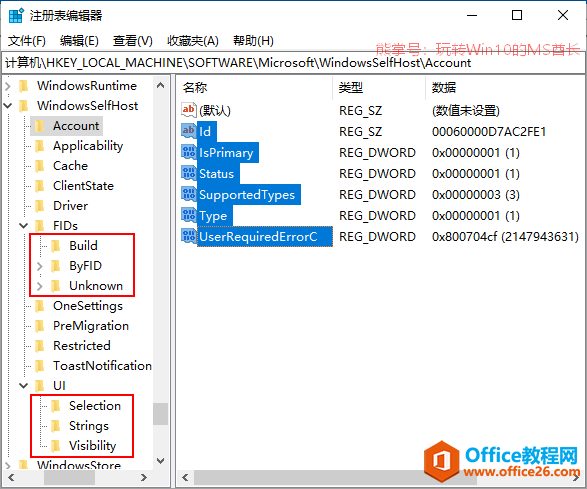Click the folder icon beside Driver
Screen dimensions: 587x489
click(x=40, y=206)
